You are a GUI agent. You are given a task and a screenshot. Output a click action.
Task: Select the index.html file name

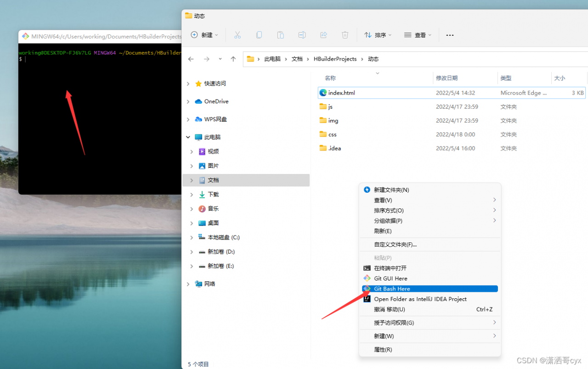point(342,93)
